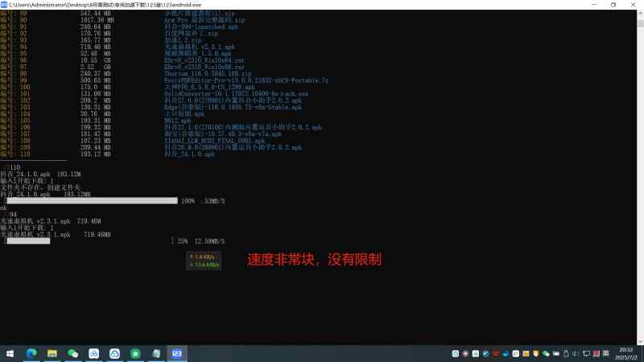Click the XIAOAI_LLW apk filename on row 108

click(x=214, y=141)
